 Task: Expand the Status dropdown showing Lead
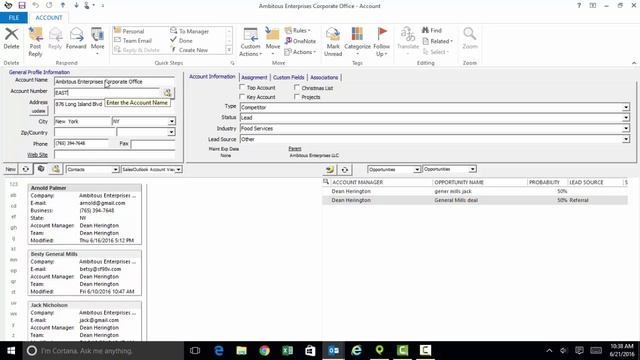tap(626, 118)
